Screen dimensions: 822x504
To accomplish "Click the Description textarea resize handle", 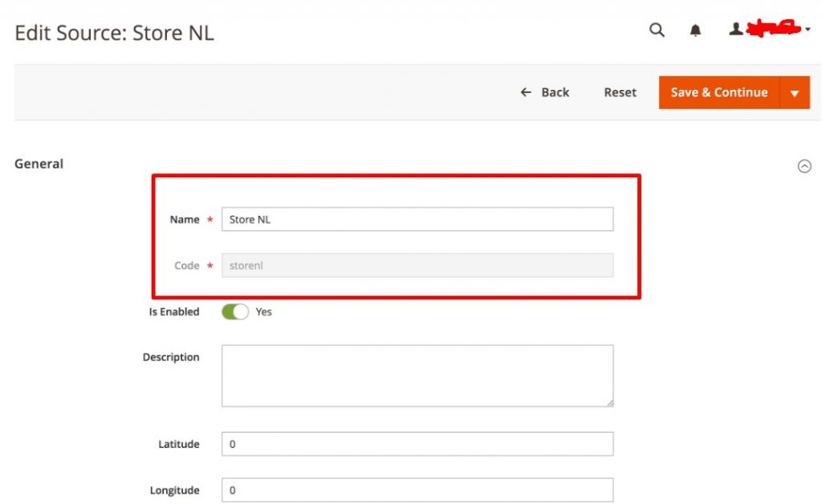I will click(609, 402).
